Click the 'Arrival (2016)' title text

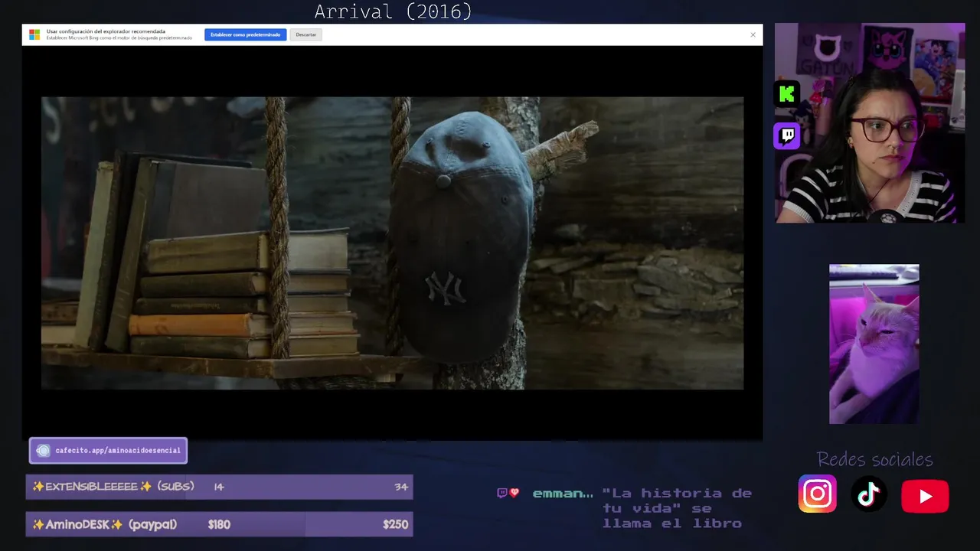click(x=393, y=11)
